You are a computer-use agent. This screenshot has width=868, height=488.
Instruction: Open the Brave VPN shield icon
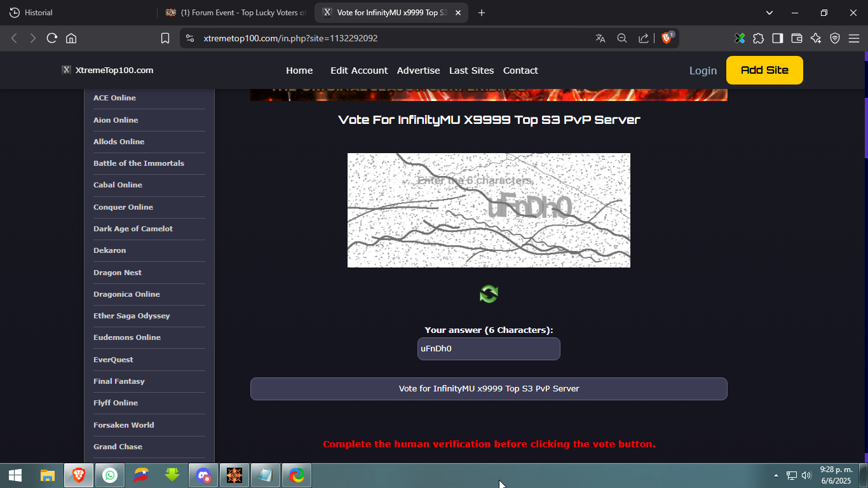click(835, 38)
